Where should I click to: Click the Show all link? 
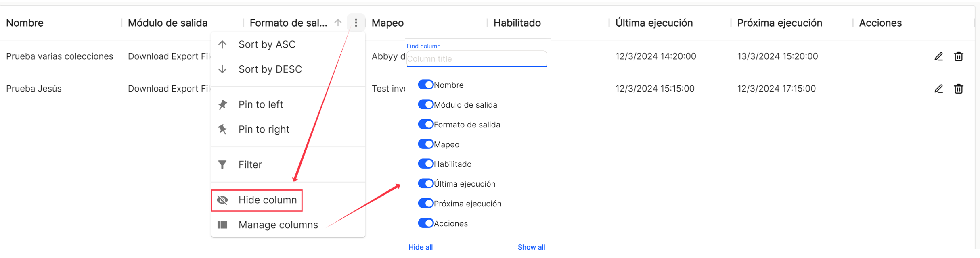(x=531, y=247)
